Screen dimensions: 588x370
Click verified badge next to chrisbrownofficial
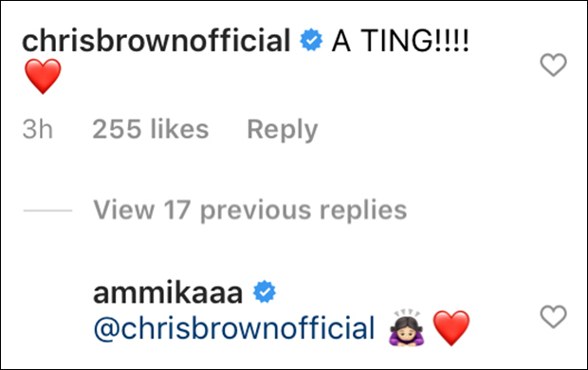pos(311,40)
